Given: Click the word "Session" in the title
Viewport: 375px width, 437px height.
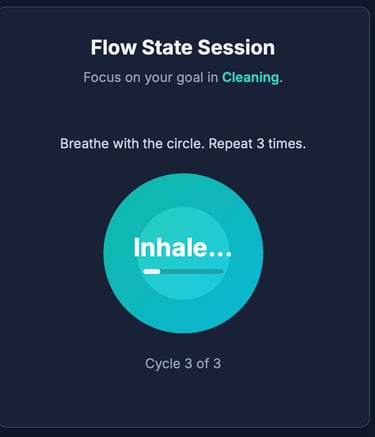Looking at the screenshot, I should tap(237, 47).
